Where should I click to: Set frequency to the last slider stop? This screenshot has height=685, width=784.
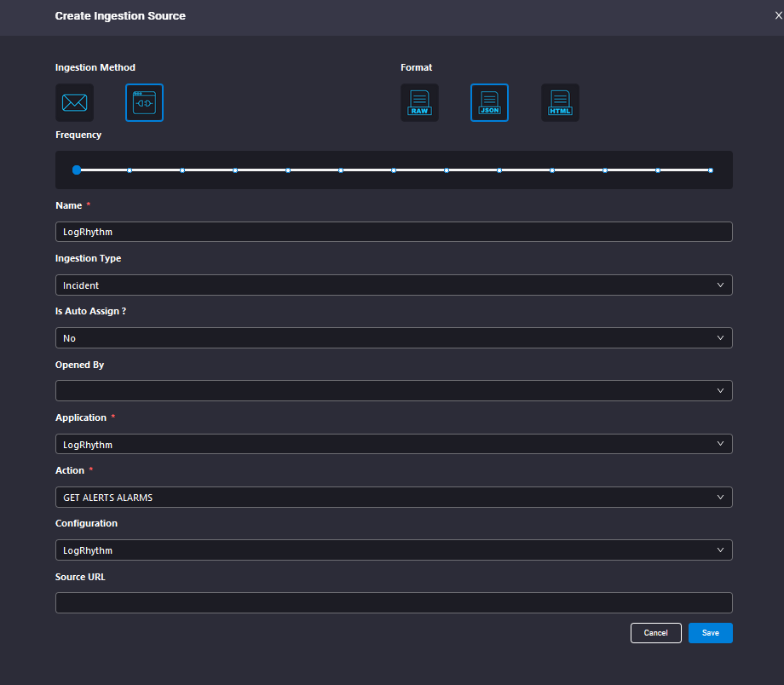711,170
